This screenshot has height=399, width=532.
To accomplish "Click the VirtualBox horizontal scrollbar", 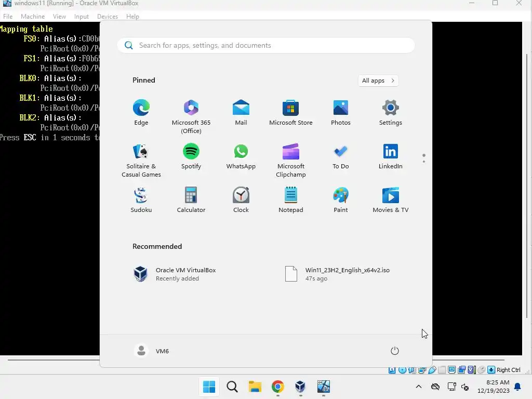I will click(x=256, y=360).
